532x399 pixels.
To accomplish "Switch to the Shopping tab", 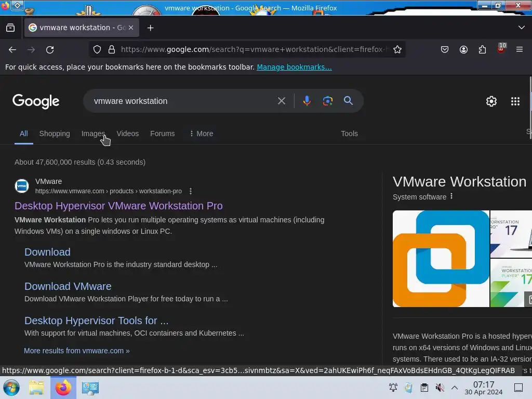I will pos(55,134).
